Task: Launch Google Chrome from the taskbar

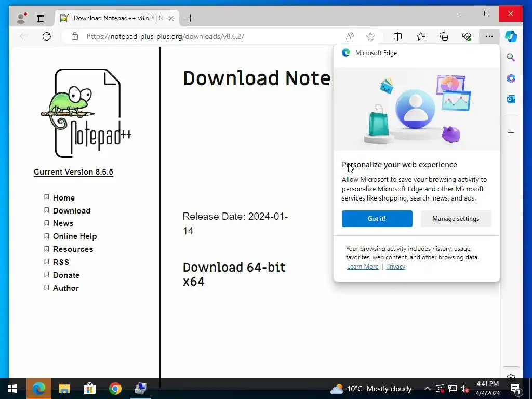Action: point(115,389)
